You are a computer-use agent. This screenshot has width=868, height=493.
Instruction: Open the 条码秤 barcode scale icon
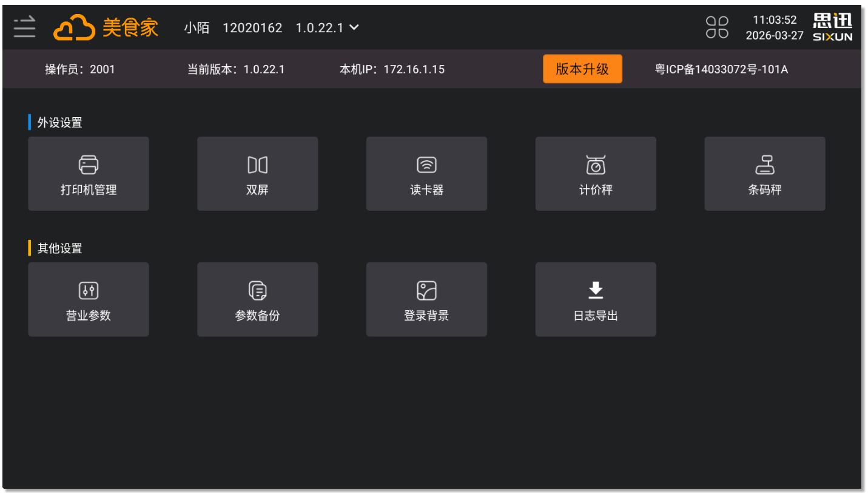tap(764, 165)
